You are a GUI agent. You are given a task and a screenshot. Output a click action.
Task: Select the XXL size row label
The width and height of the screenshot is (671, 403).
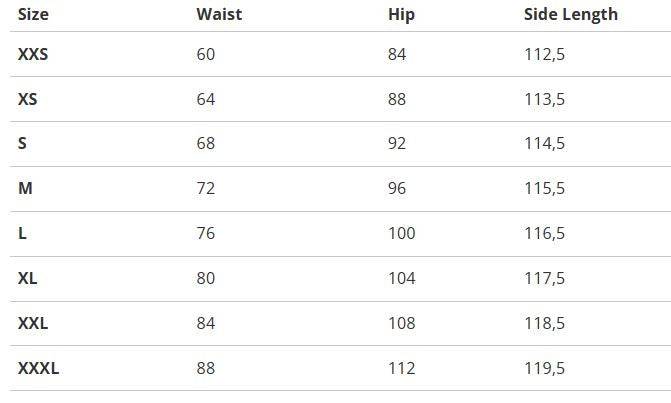click(33, 323)
